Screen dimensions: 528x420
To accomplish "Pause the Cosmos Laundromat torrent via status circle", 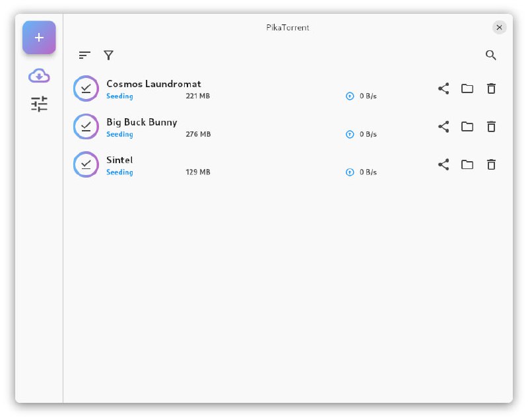I will pos(86,88).
